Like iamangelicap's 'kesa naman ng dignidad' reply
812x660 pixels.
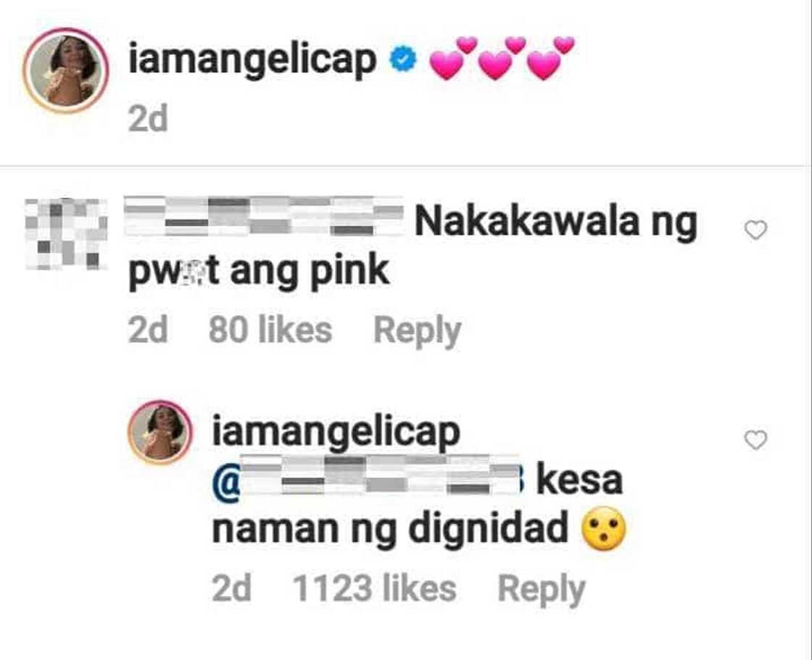coord(755,440)
